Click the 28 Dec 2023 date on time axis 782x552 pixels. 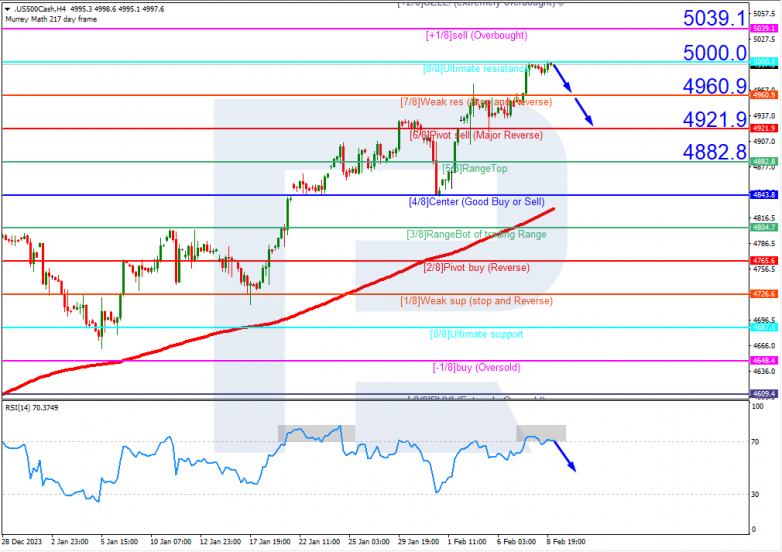coord(22,542)
